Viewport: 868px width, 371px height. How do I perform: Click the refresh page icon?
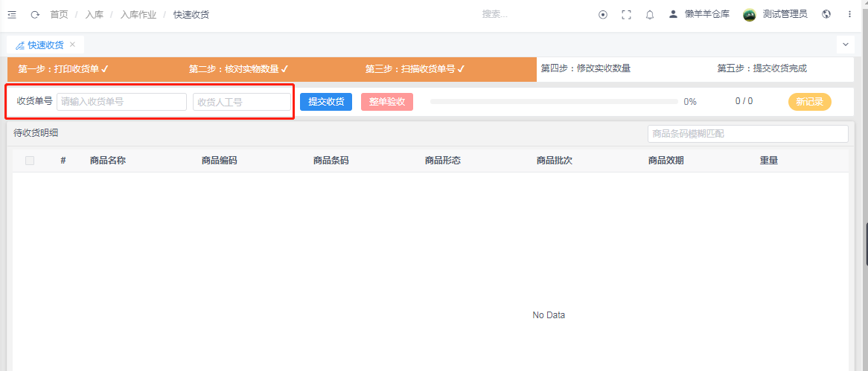(x=35, y=15)
